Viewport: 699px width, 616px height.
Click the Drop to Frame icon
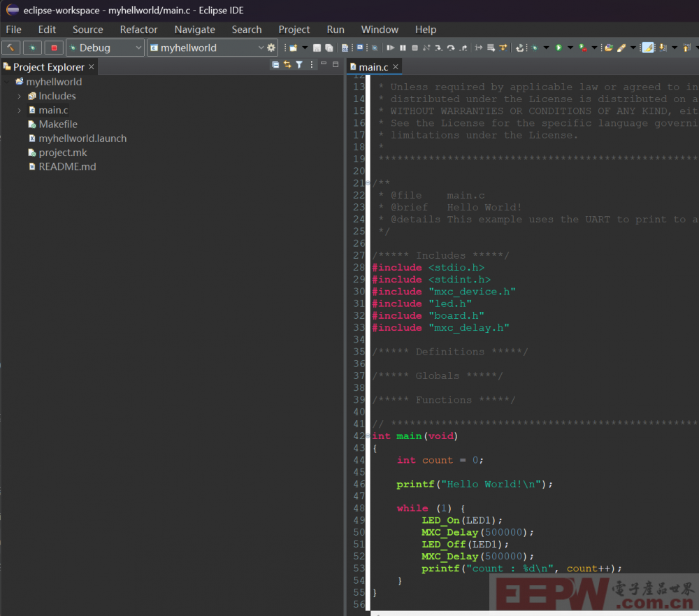pos(491,48)
